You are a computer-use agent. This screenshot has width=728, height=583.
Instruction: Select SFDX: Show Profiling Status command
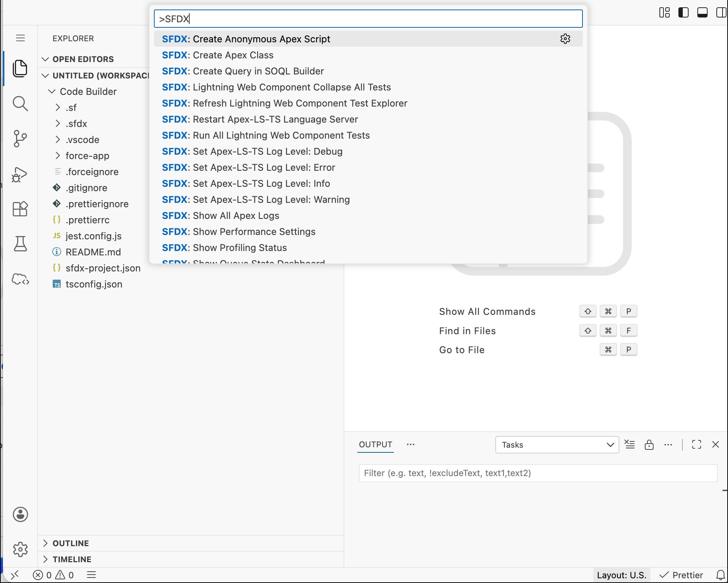pyautogui.click(x=368, y=247)
